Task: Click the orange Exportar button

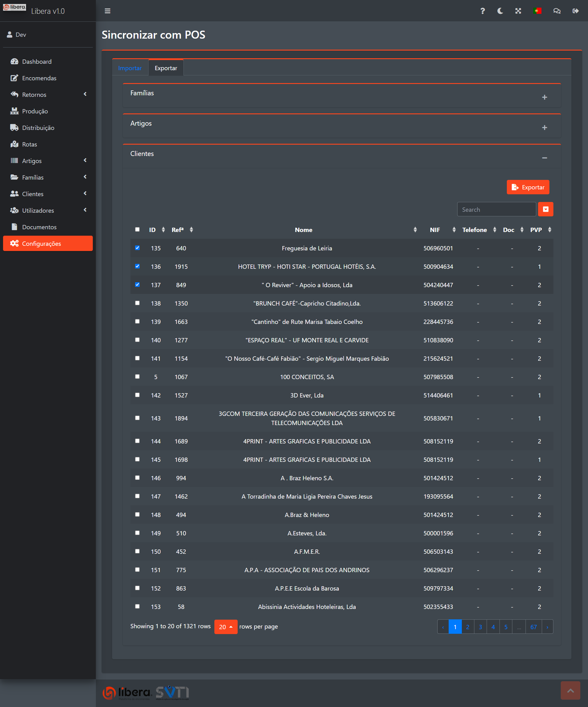Action: [527, 187]
